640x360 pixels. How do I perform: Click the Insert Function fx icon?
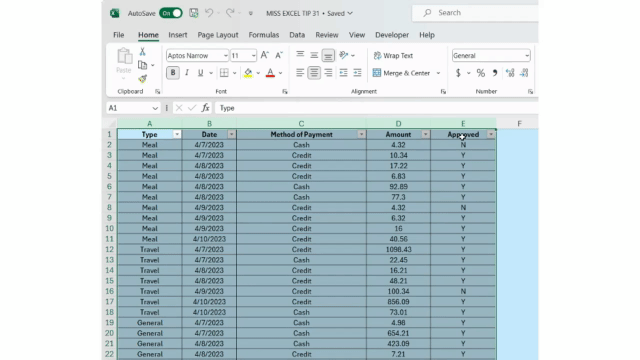click(x=205, y=108)
